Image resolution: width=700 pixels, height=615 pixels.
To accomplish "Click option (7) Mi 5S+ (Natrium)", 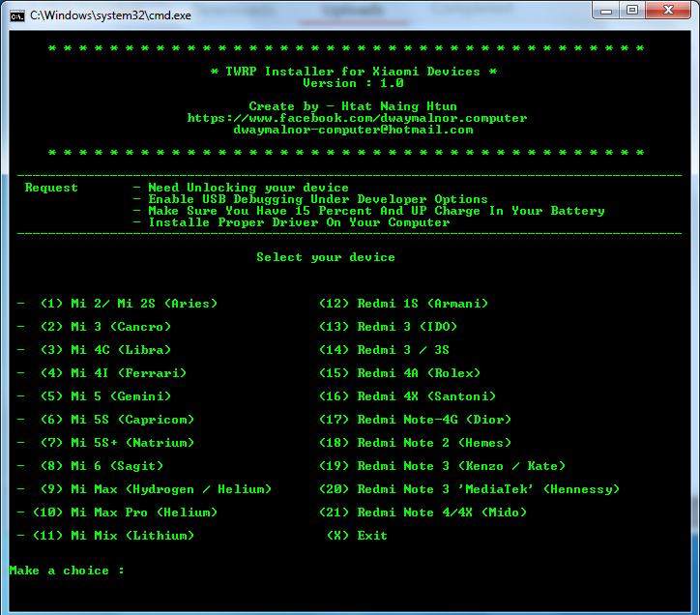I will pos(117,443).
